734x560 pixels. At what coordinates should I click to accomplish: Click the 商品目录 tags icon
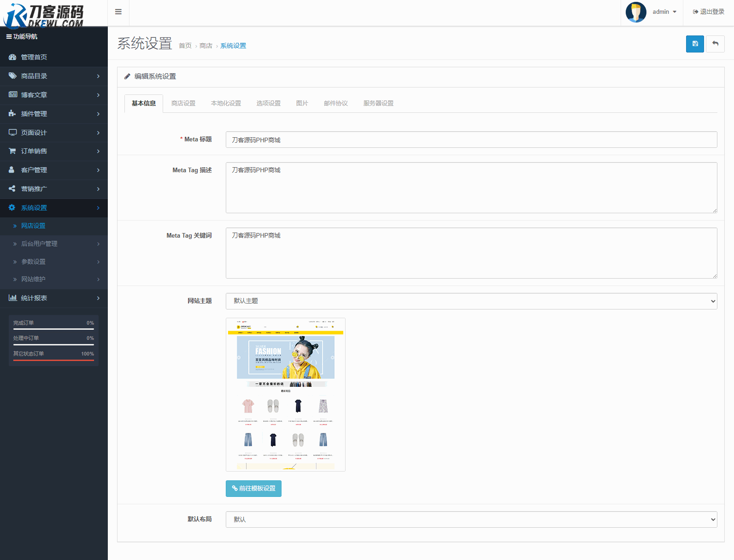pos(12,76)
